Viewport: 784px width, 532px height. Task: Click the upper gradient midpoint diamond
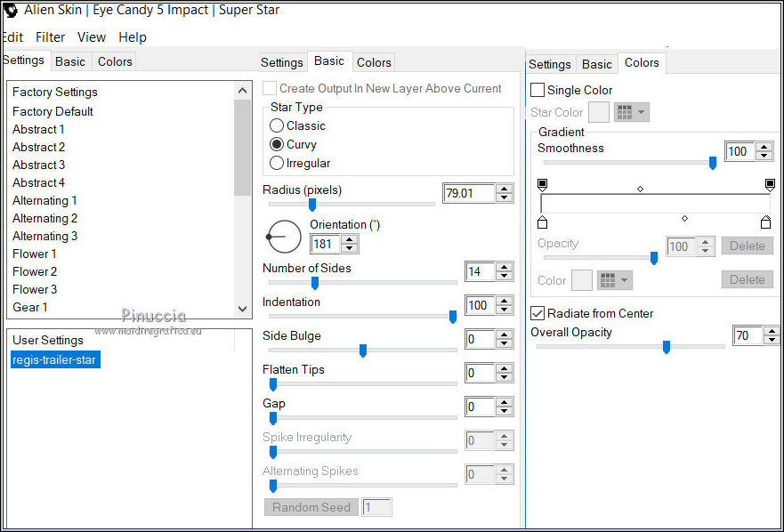[640, 189]
